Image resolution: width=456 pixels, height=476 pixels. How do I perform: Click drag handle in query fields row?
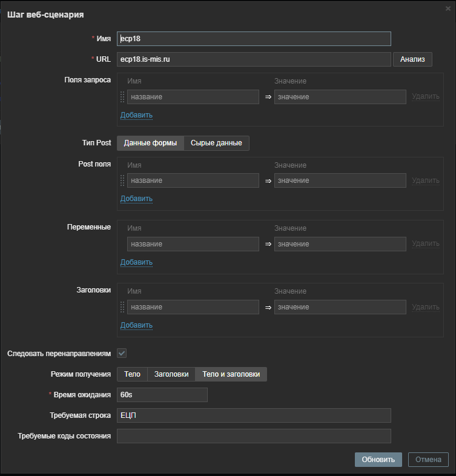click(122, 97)
